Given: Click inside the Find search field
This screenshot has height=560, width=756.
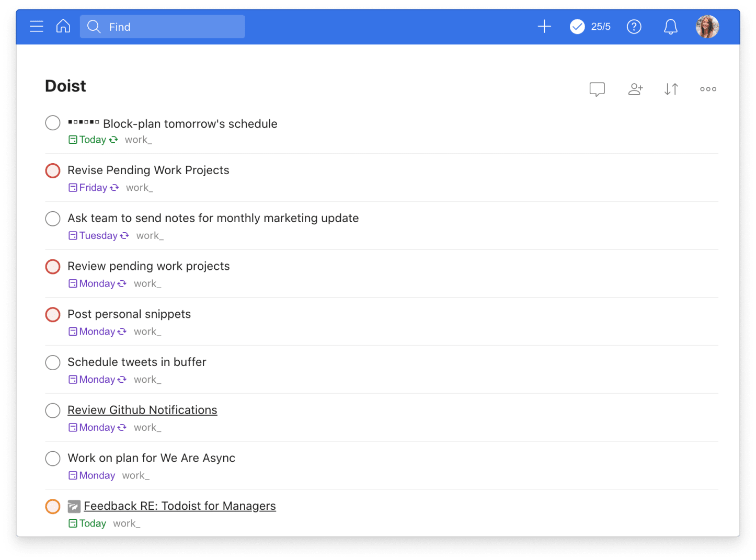Looking at the screenshot, I should click(162, 27).
